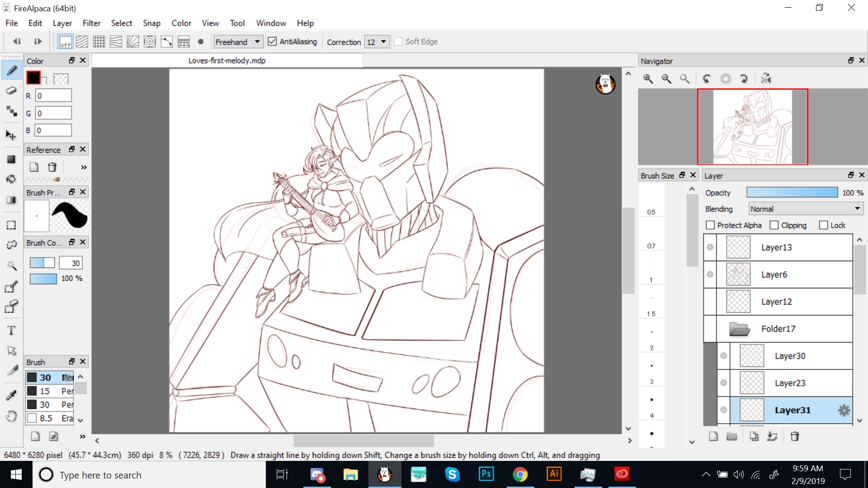
Task: Open the Freehand mode dropdown
Action: coord(238,42)
